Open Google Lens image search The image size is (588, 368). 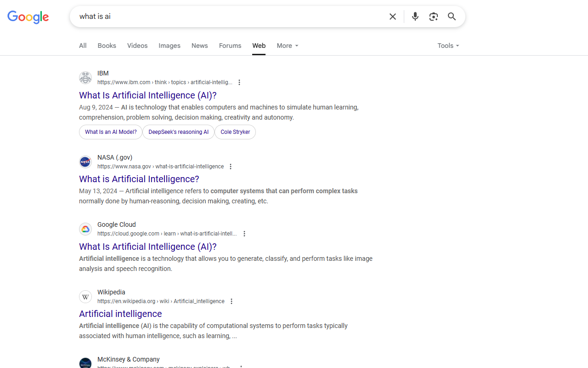[x=433, y=16]
